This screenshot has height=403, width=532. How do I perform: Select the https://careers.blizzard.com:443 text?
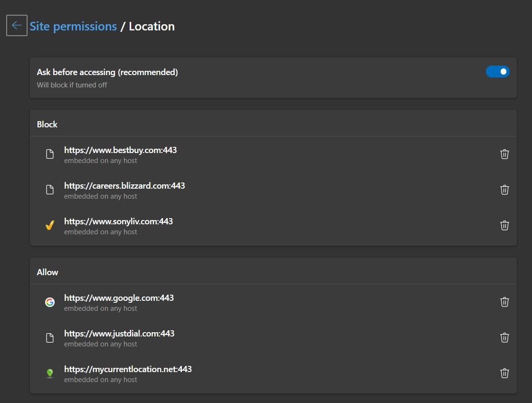pyautogui.click(x=124, y=186)
